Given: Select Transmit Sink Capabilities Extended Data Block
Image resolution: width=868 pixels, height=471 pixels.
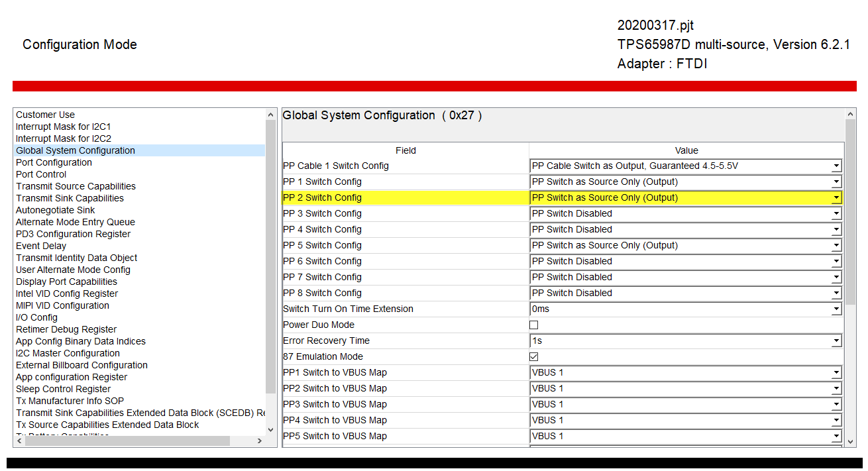Looking at the screenshot, I should pos(140,413).
